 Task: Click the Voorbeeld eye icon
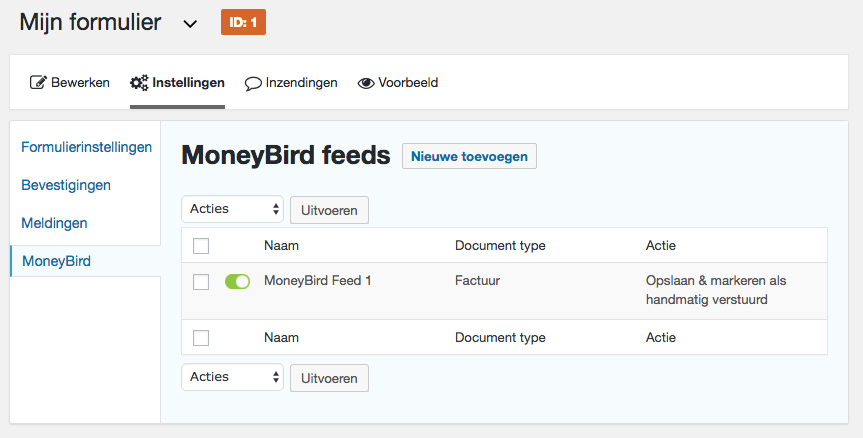[x=366, y=83]
